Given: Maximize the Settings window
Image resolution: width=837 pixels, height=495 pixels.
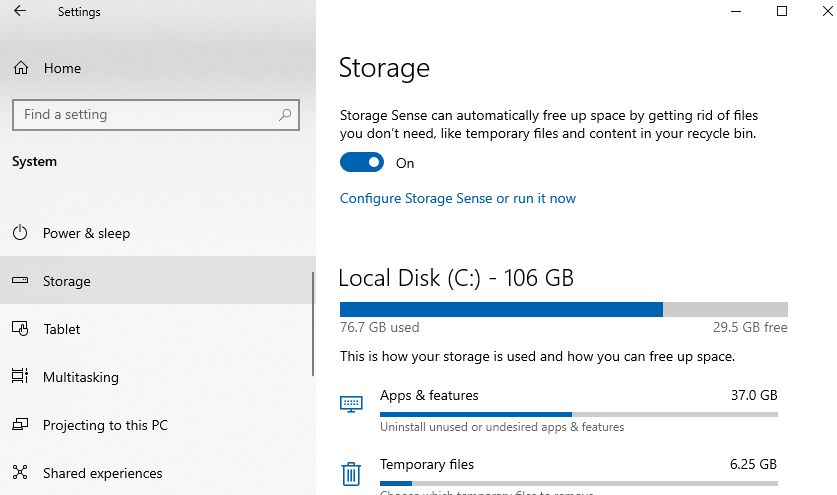Looking at the screenshot, I should tap(782, 12).
